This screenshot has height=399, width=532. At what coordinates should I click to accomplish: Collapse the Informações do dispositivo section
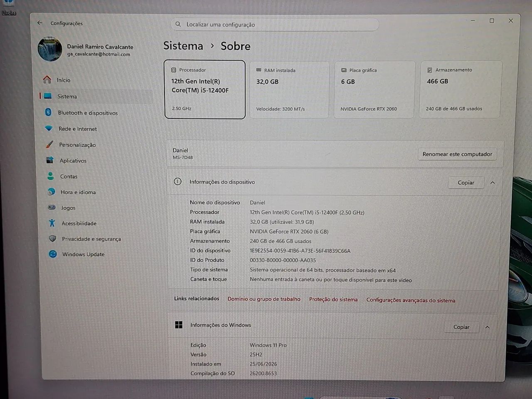tap(493, 182)
